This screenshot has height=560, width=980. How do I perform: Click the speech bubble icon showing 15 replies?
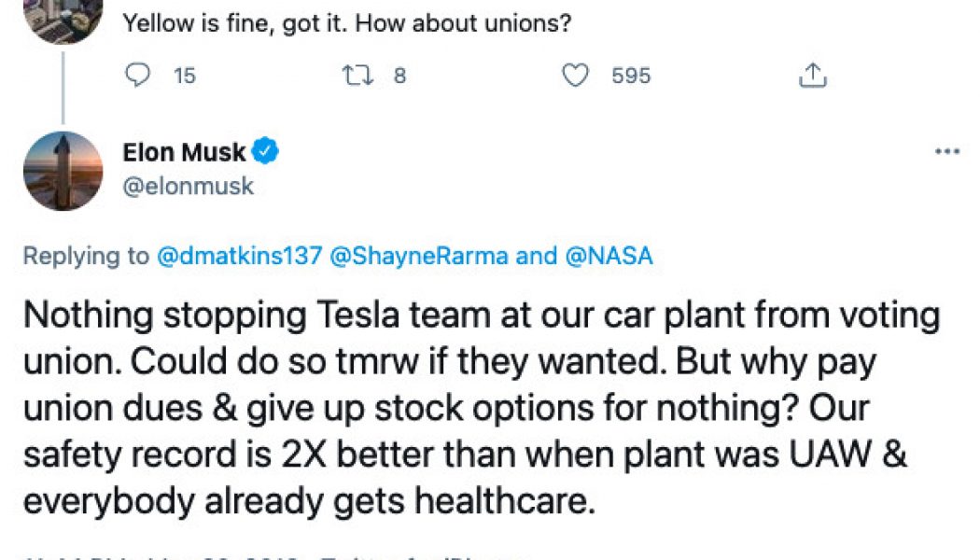point(138,77)
